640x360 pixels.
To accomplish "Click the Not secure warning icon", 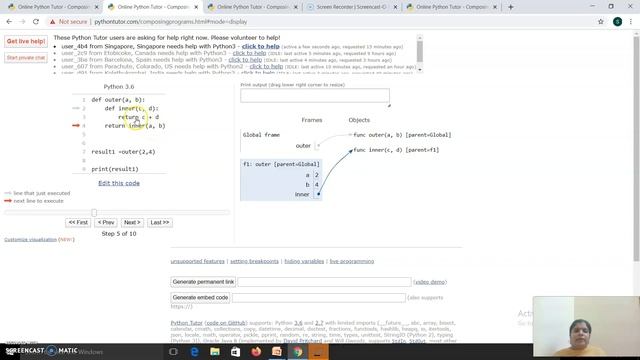I will tap(52, 22).
